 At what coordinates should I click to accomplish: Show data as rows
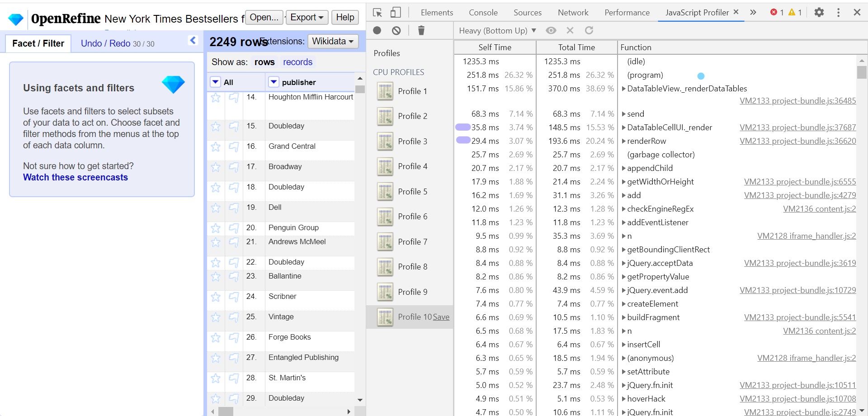pyautogui.click(x=264, y=62)
